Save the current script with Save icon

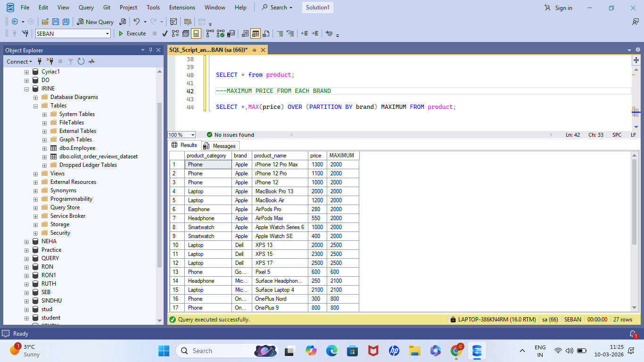click(56, 22)
